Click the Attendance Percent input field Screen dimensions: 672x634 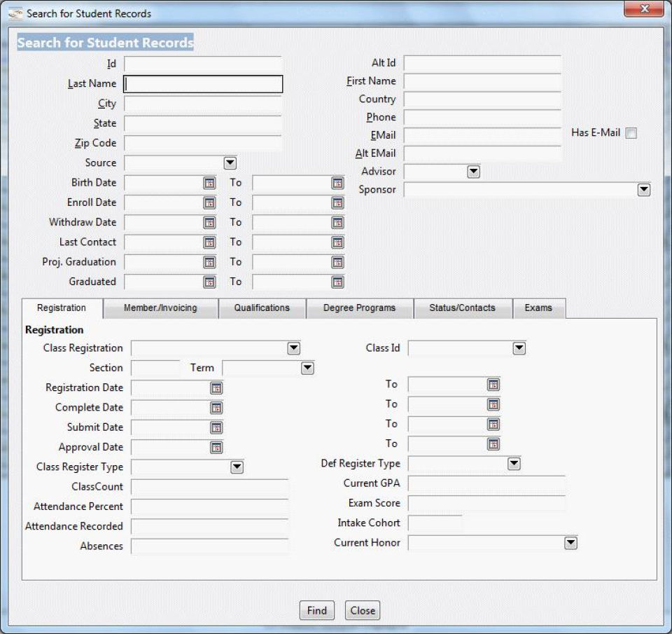[209, 506]
